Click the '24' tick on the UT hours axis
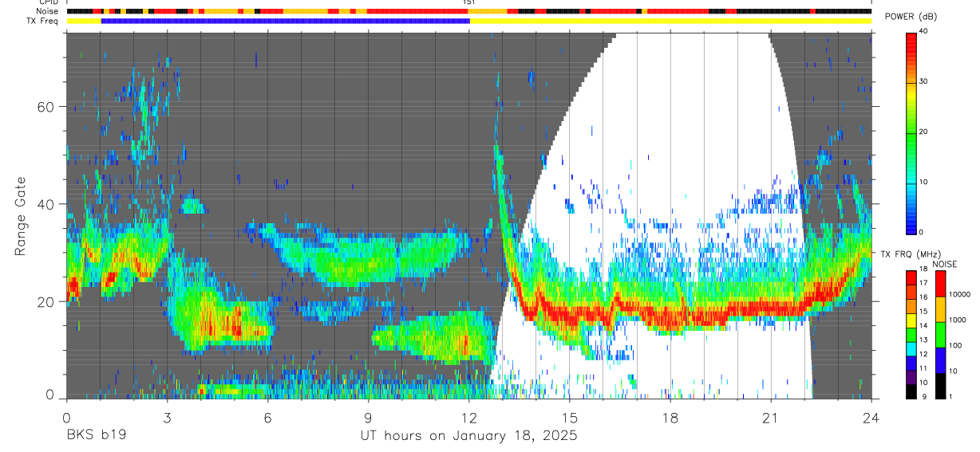980x452 pixels. click(871, 418)
